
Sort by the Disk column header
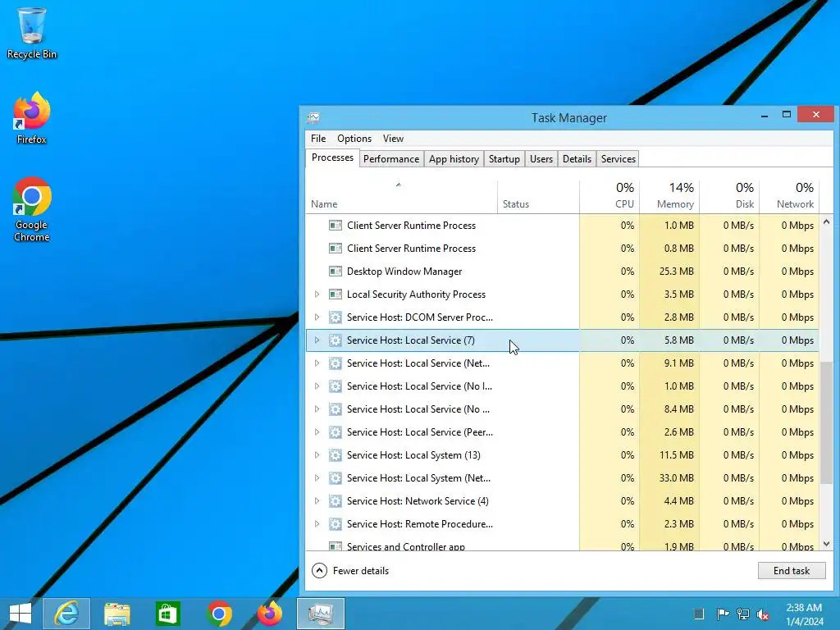tap(729, 197)
